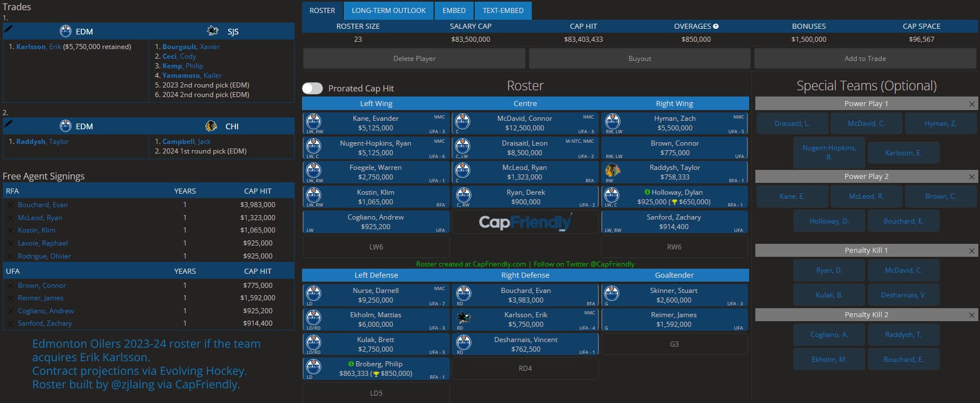Screen dimensions: 980x403
Task: Switch to the Long-Term Outlook tab
Action: pos(388,11)
